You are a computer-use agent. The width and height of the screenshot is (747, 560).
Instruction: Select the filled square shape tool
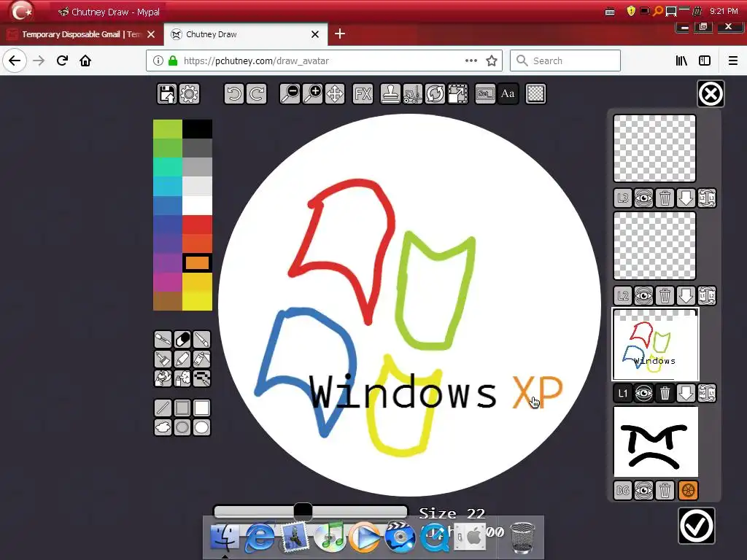201,408
